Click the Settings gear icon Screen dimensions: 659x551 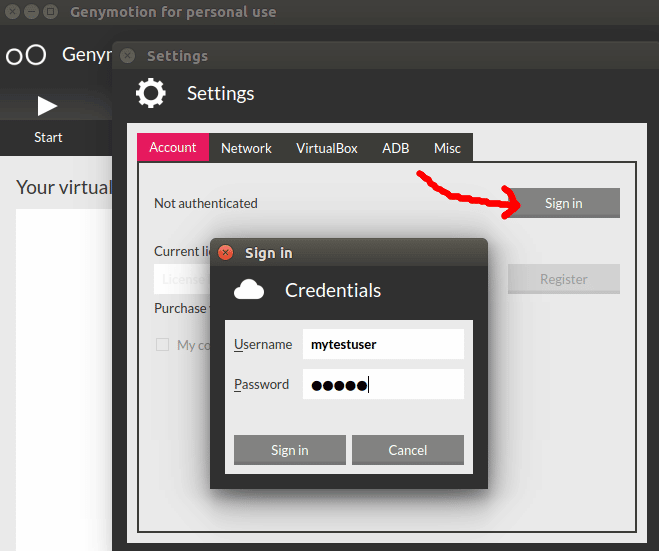point(151,93)
